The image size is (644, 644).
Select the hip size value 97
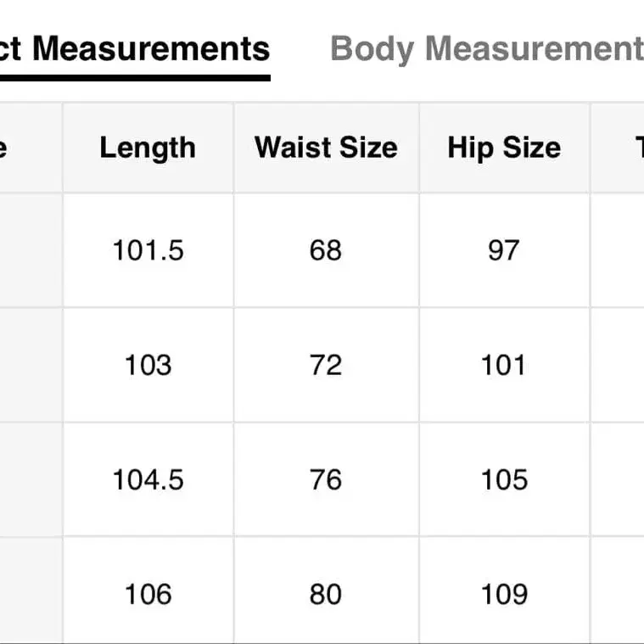(504, 250)
